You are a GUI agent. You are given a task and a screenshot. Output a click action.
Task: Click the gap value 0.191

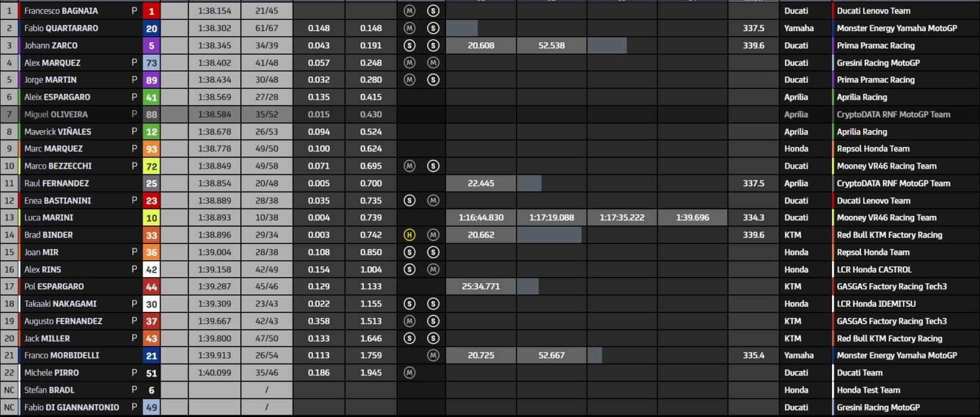point(371,45)
